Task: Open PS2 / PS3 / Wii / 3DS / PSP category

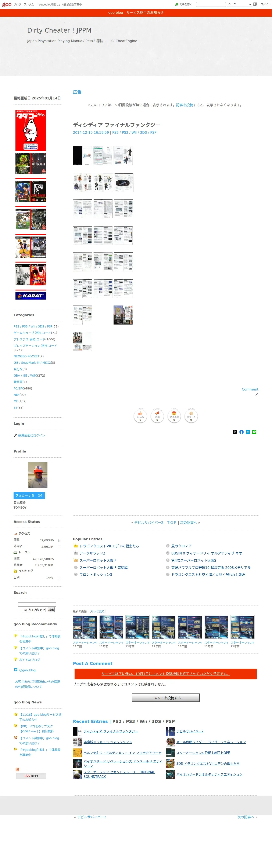Action: pyautogui.click(x=33, y=326)
